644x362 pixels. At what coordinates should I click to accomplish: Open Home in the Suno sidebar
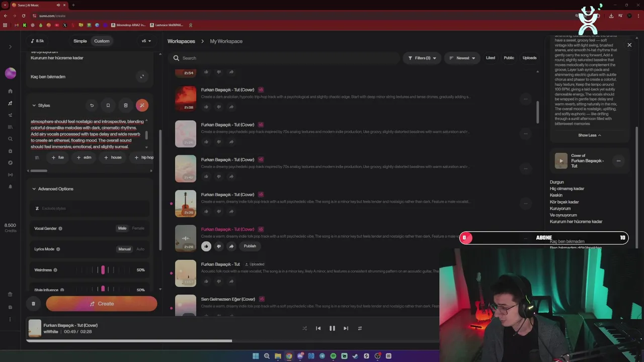tap(10, 91)
